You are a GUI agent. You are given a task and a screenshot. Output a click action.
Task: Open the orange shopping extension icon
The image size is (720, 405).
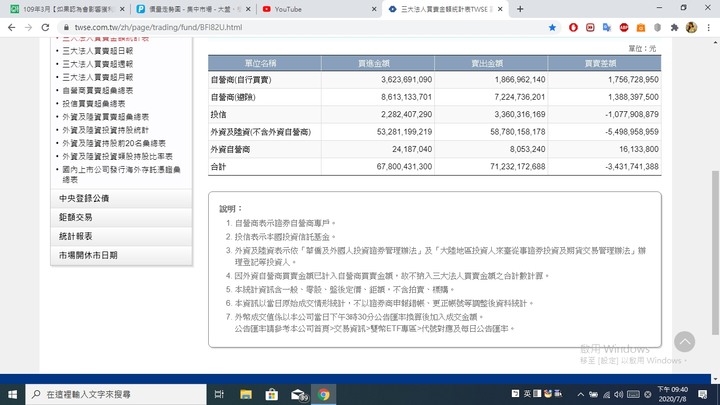(x=641, y=28)
